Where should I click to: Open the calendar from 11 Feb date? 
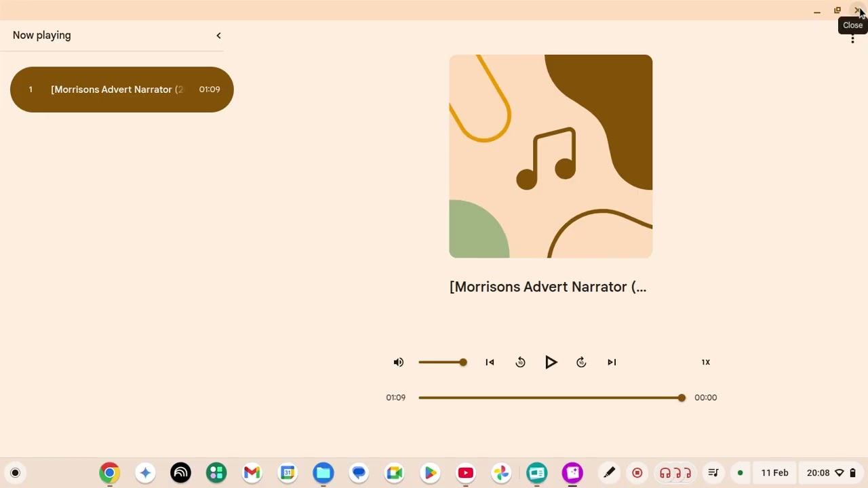(x=774, y=473)
